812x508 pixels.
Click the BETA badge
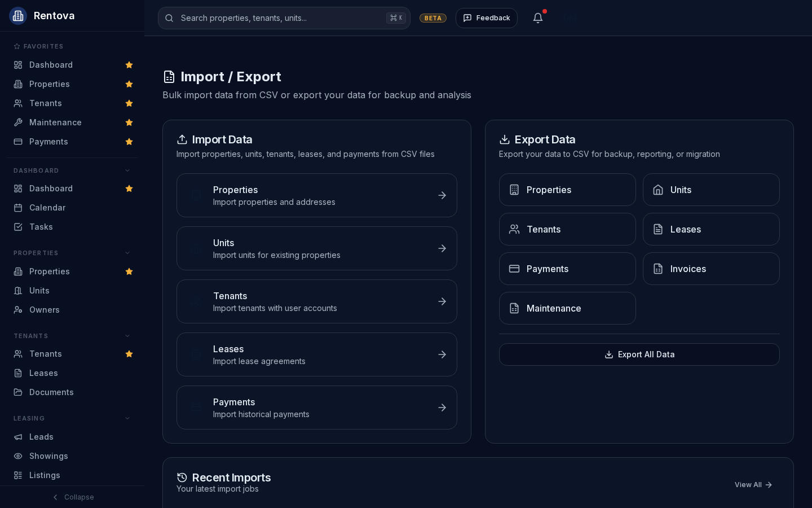433,18
